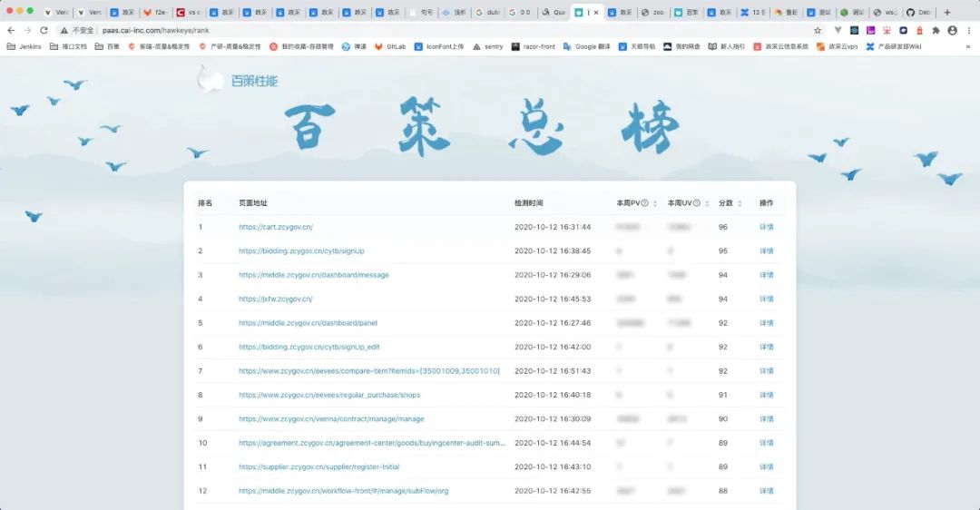980x510 pixels.
Task: Open middle dashboard/panel link
Action: [x=309, y=323]
